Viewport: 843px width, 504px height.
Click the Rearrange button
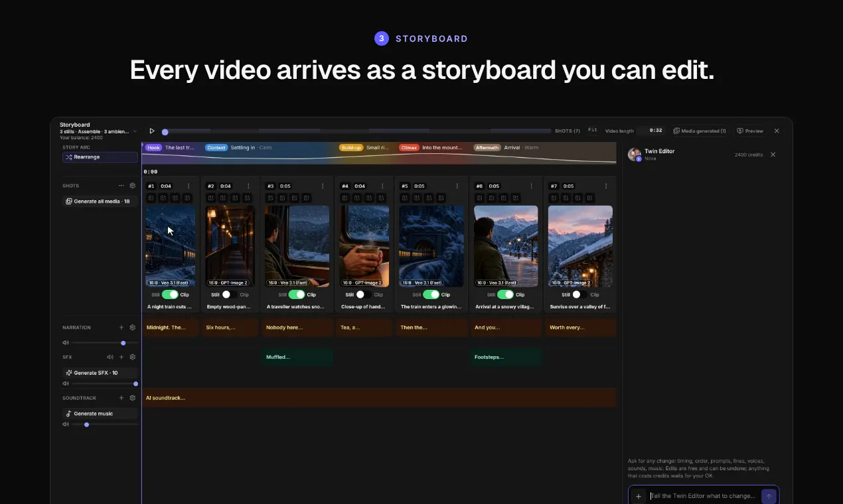[x=100, y=157]
